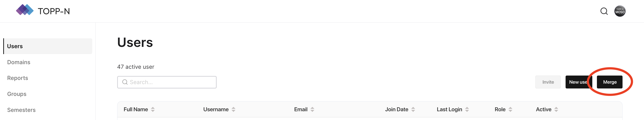Open the search magnifier in header
This screenshot has width=644, height=120.
point(604,11)
